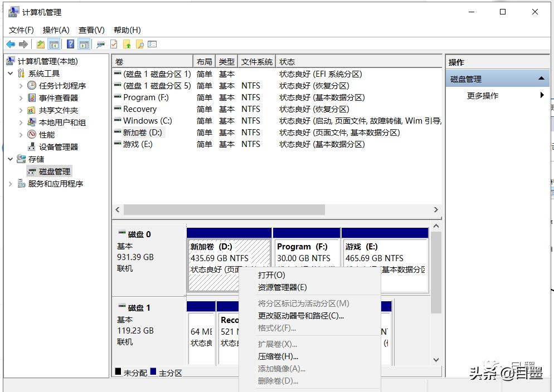Click the Back navigation arrow icon

(10, 44)
